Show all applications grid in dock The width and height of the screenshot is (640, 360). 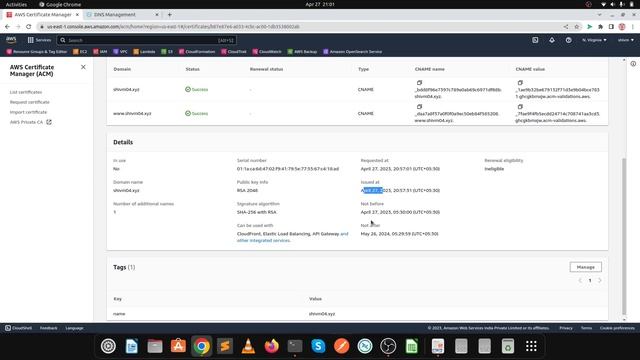[531, 346]
